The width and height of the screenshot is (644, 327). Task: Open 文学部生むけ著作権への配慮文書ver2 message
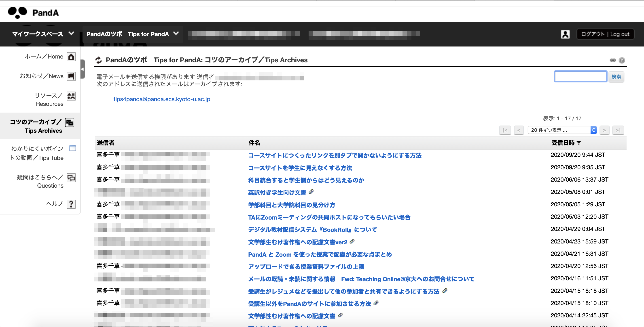tap(297, 242)
